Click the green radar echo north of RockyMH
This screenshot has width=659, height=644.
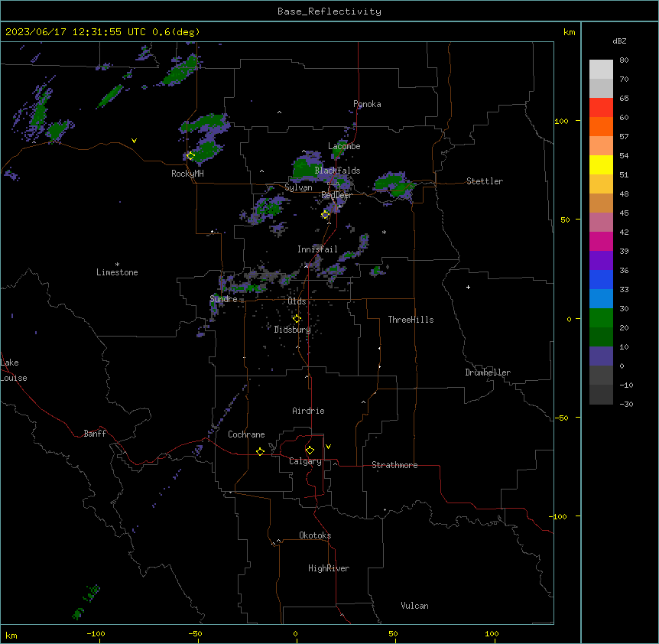[x=203, y=123]
